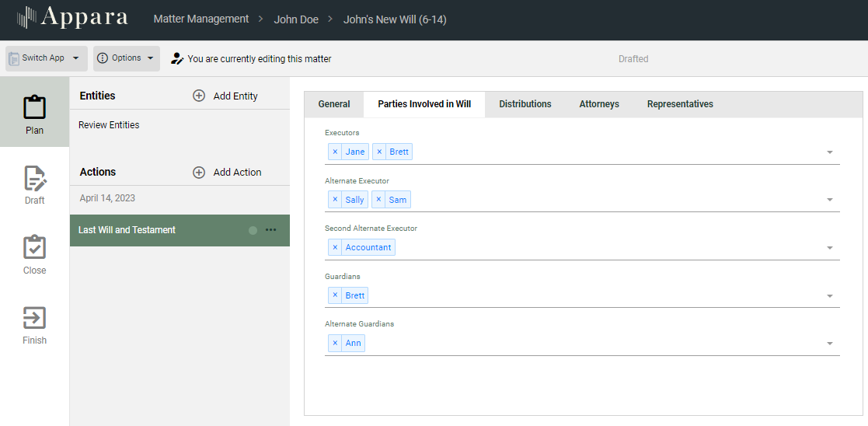Remove Sam from Alternate Executor
868x426 pixels.
pyautogui.click(x=378, y=200)
